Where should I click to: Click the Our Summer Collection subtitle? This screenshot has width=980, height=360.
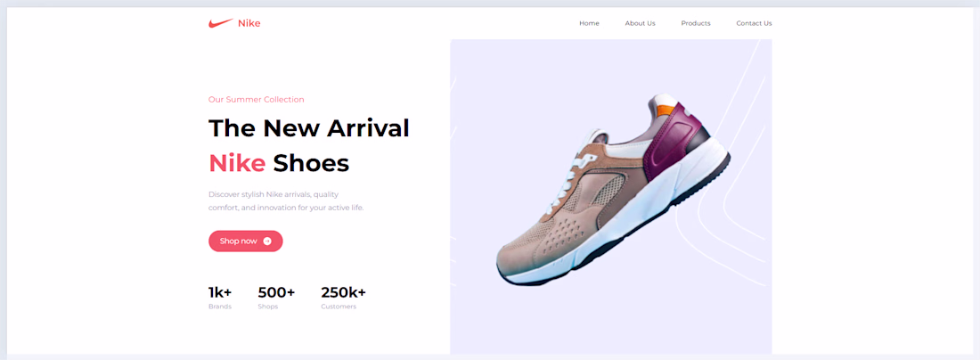pos(257,100)
